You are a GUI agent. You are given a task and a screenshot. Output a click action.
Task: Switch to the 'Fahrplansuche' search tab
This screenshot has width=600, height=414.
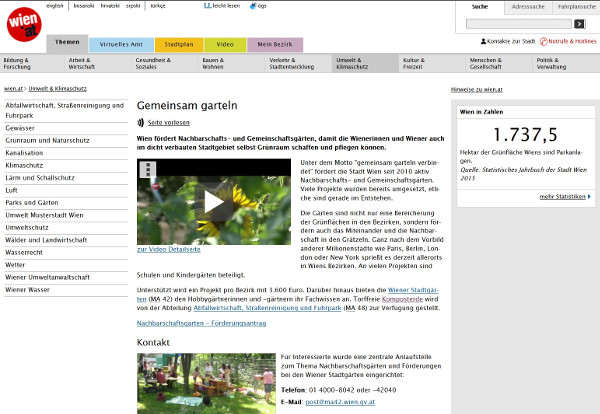point(571,6)
